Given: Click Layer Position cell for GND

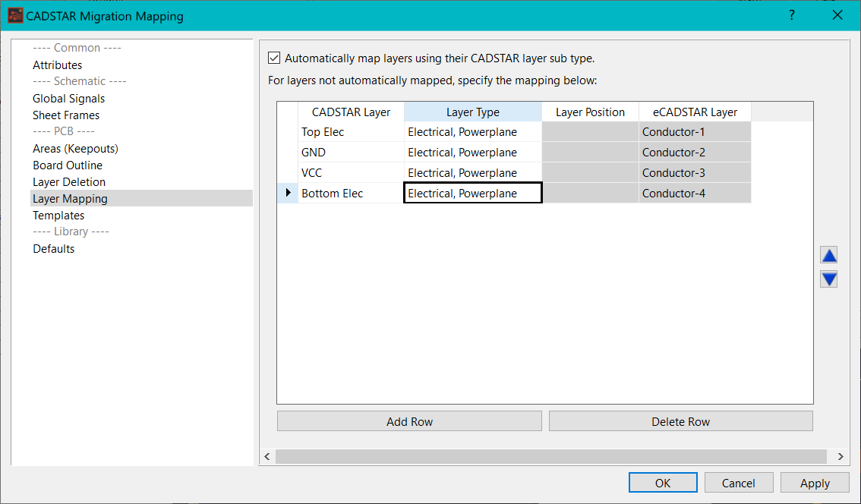Looking at the screenshot, I should coord(590,152).
